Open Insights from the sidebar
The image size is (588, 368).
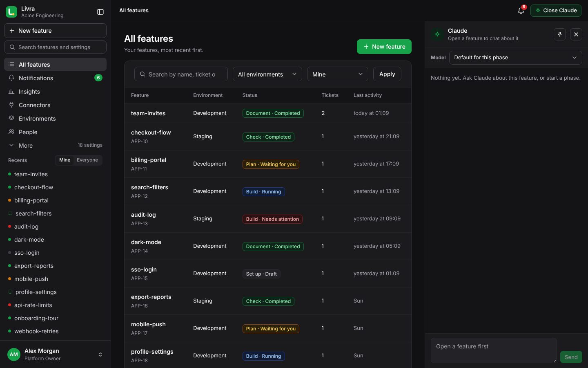55,92
